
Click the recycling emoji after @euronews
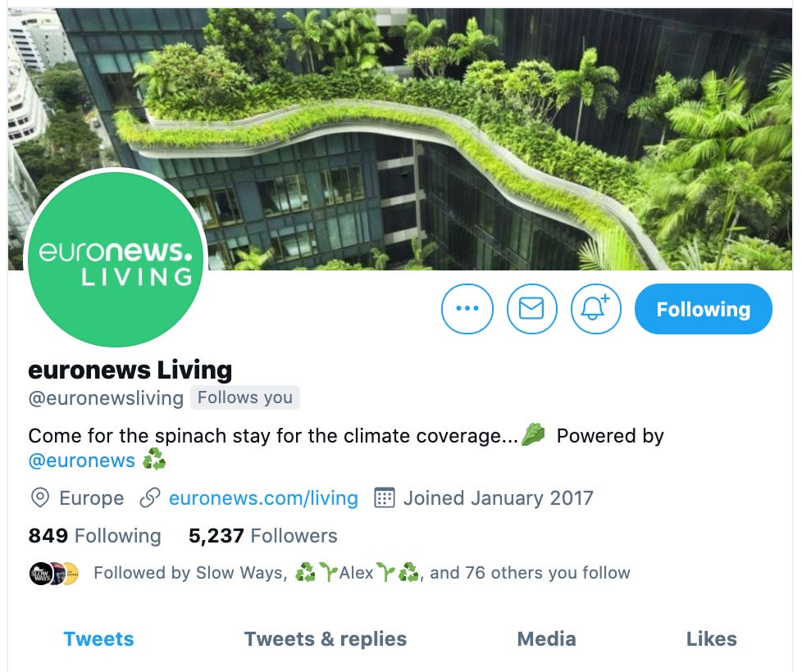tap(154, 459)
